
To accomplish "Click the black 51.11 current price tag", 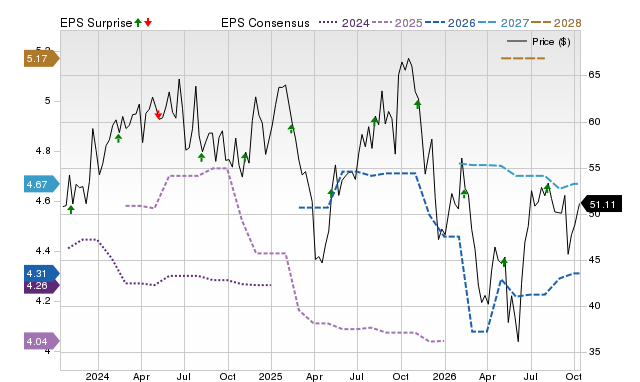I will tap(601, 204).
